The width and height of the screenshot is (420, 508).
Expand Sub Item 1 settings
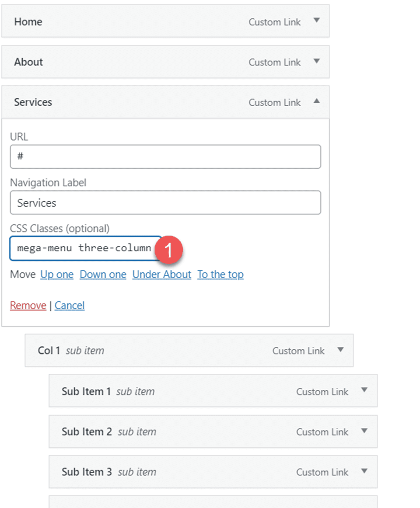coord(365,391)
